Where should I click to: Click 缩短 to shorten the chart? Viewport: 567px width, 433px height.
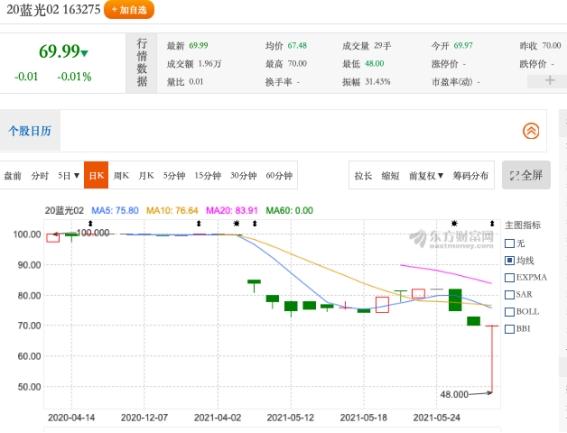pos(391,176)
